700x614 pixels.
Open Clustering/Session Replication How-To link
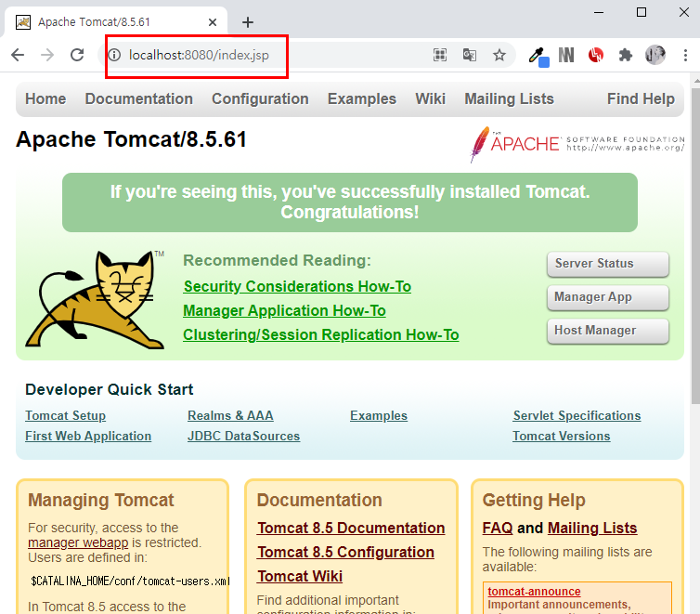coord(321,335)
